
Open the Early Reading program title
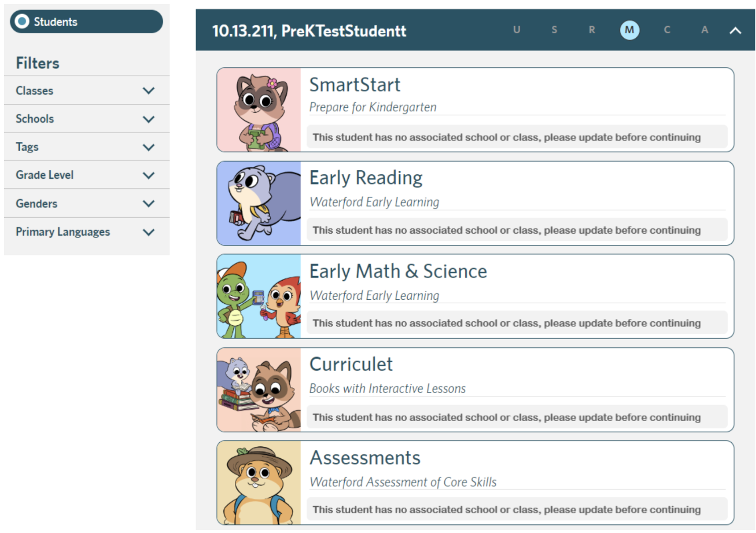[x=366, y=178]
